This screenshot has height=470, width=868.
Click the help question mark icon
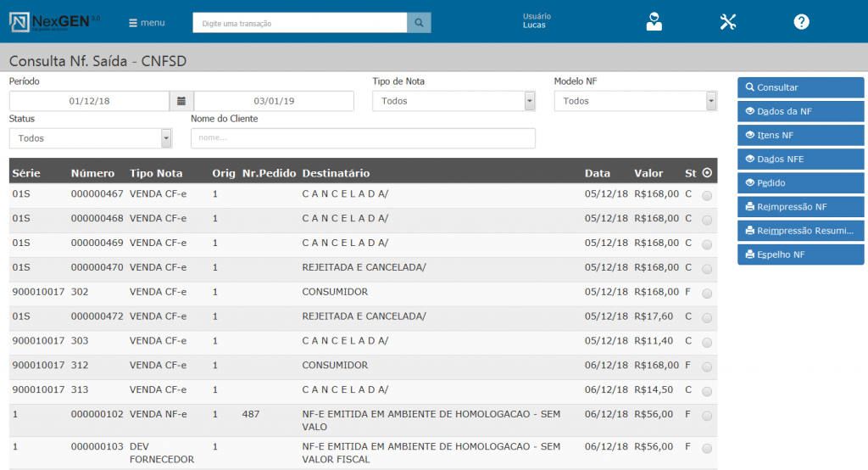801,22
